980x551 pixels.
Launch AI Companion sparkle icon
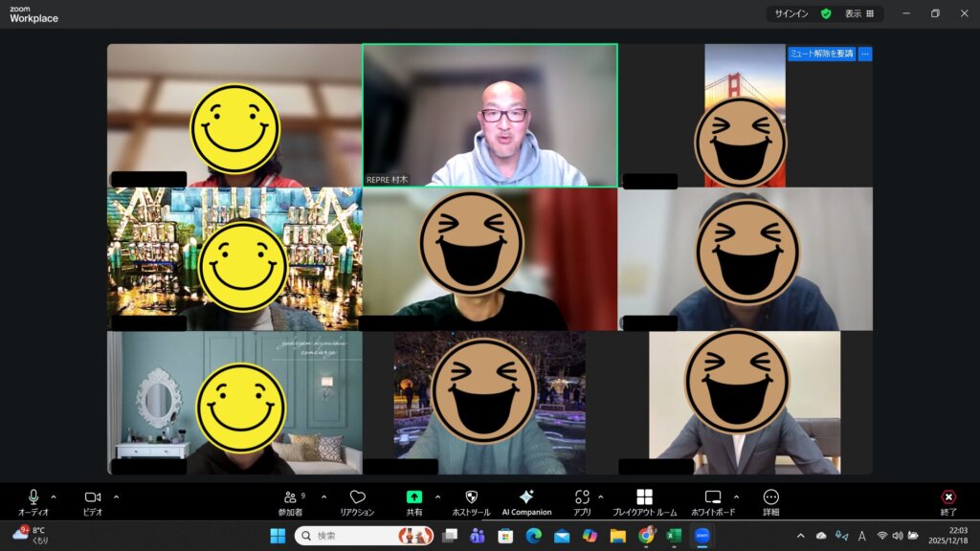(x=526, y=497)
